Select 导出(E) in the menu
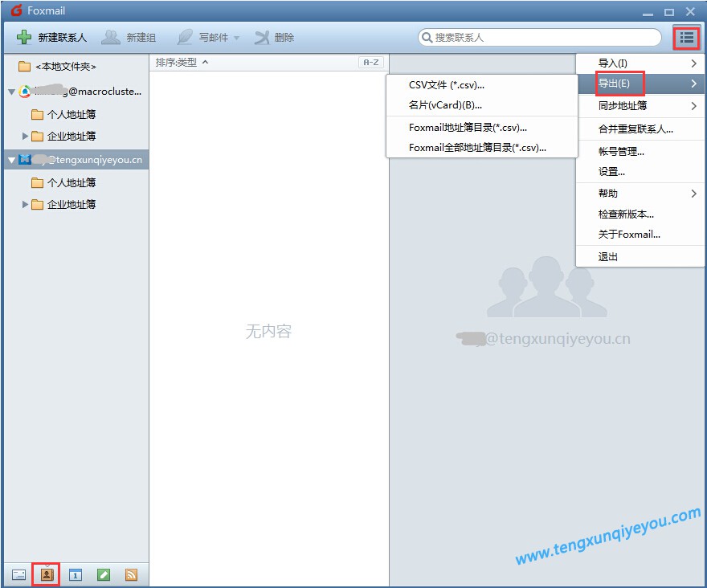Screen dimensions: 707x588 coord(640,84)
